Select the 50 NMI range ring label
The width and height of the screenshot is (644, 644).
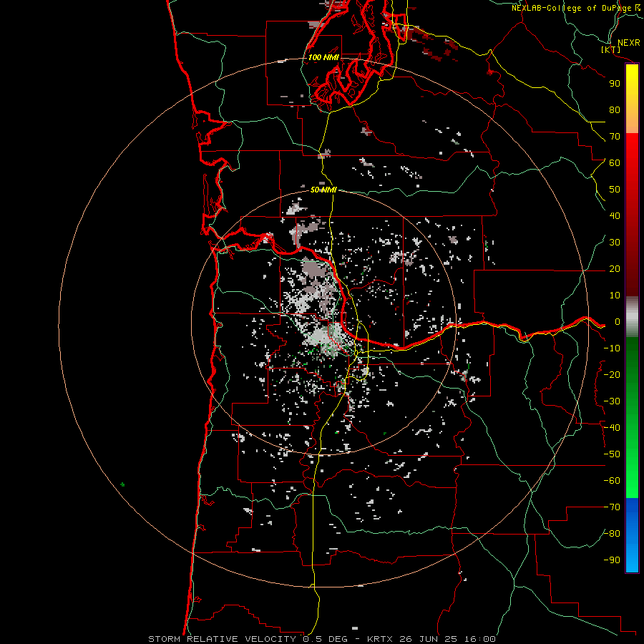(323, 190)
